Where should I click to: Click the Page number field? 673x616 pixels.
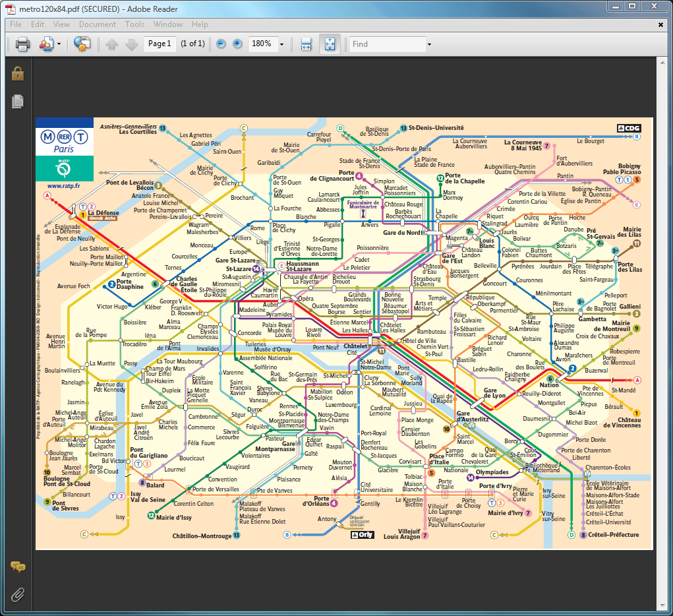160,44
